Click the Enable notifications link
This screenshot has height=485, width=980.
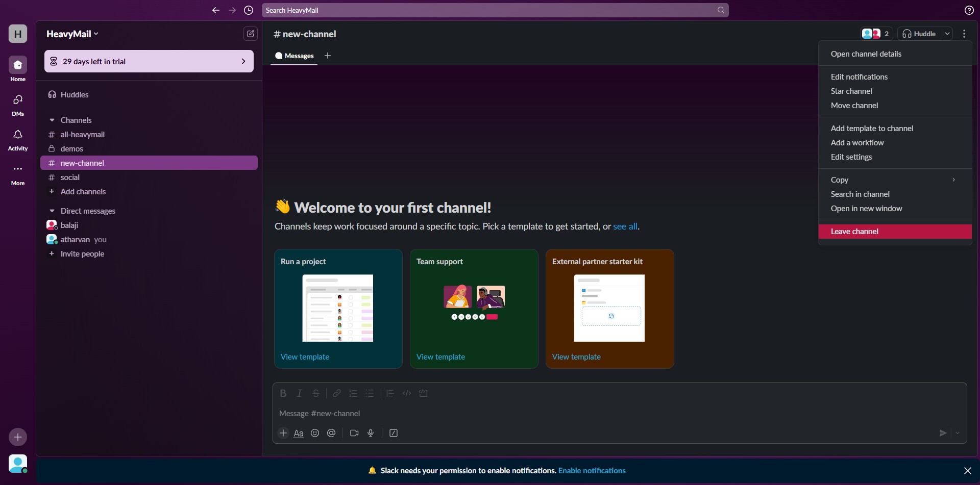click(592, 471)
